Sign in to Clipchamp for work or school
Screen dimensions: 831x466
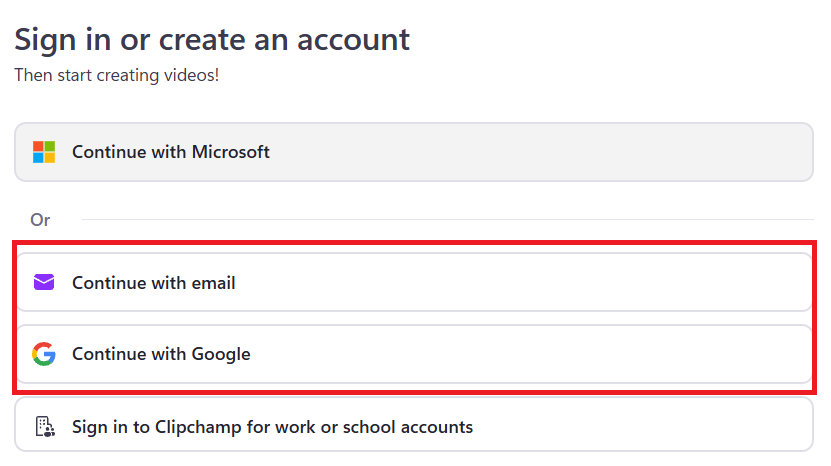coord(413,427)
